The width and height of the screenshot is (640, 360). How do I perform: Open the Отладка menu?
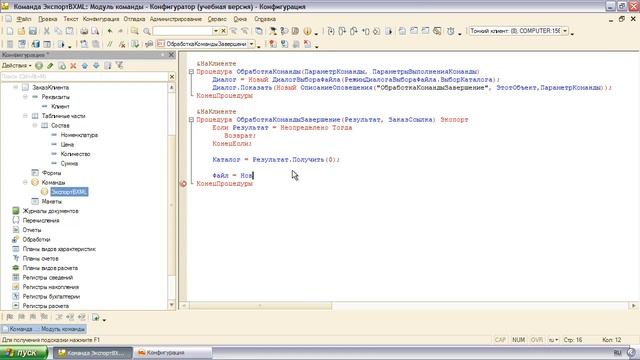click(x=134, y=19)
